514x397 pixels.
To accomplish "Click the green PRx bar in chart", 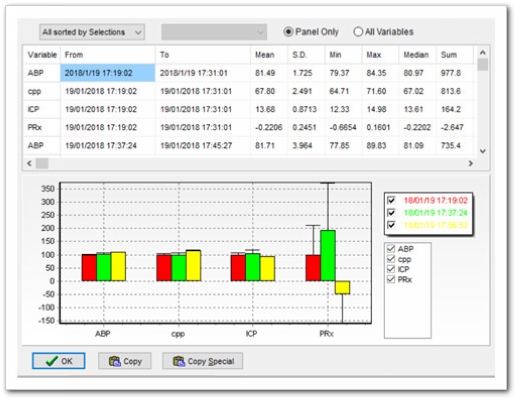I will [328, 255].
